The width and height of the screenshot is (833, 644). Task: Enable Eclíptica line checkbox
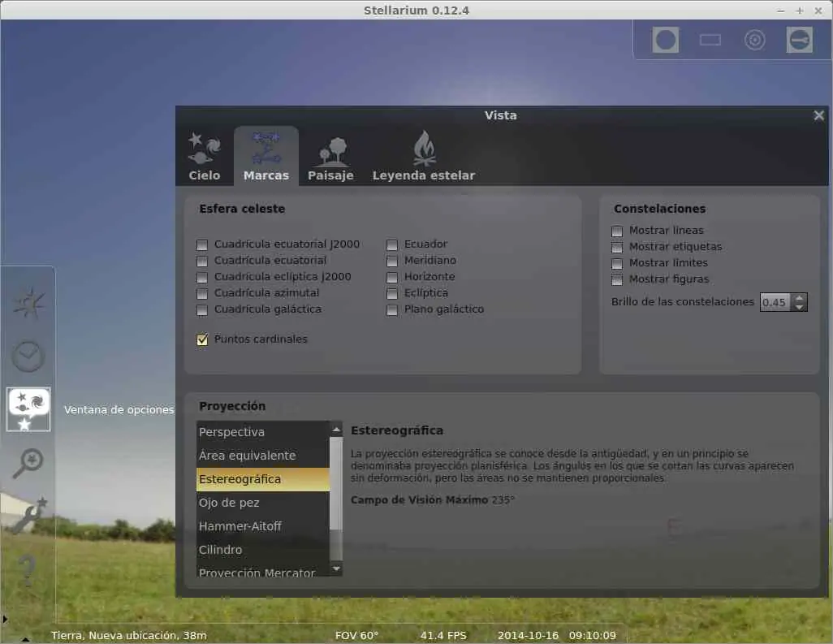click(392, 294)
